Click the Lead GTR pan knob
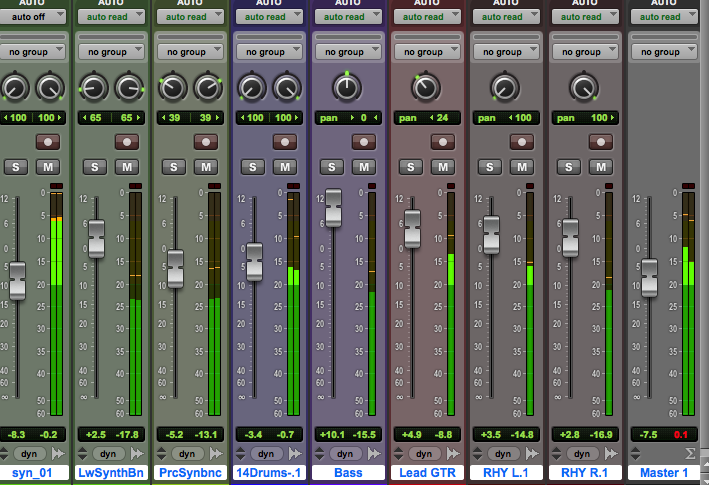709x485 pixels. (x=424, y=88)
